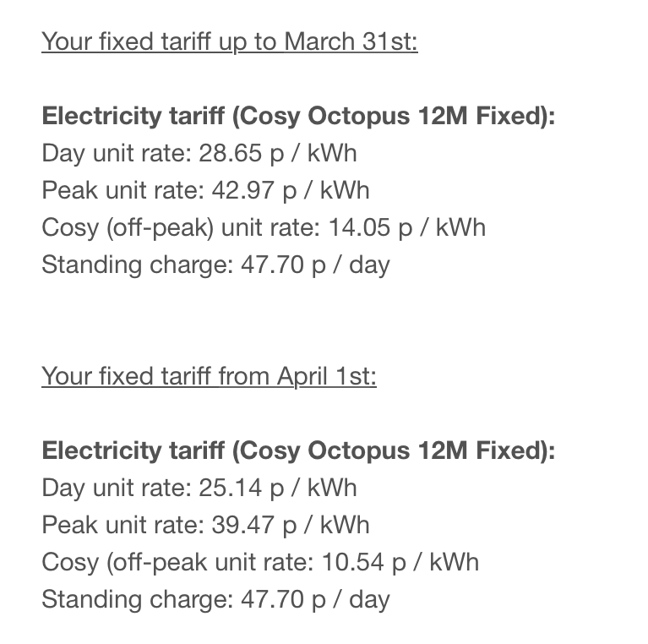Click the value 42.97 in peak rate

[243, 190]
